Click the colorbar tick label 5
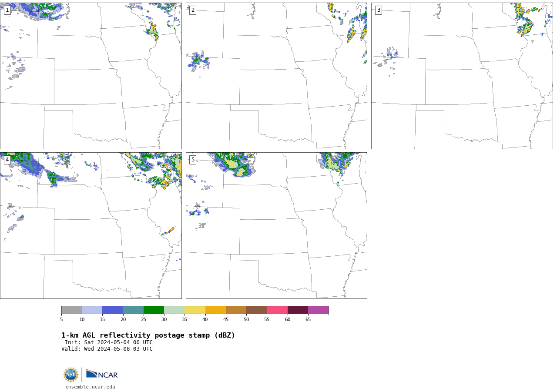The image size is (557, 392). click(61, 320)
